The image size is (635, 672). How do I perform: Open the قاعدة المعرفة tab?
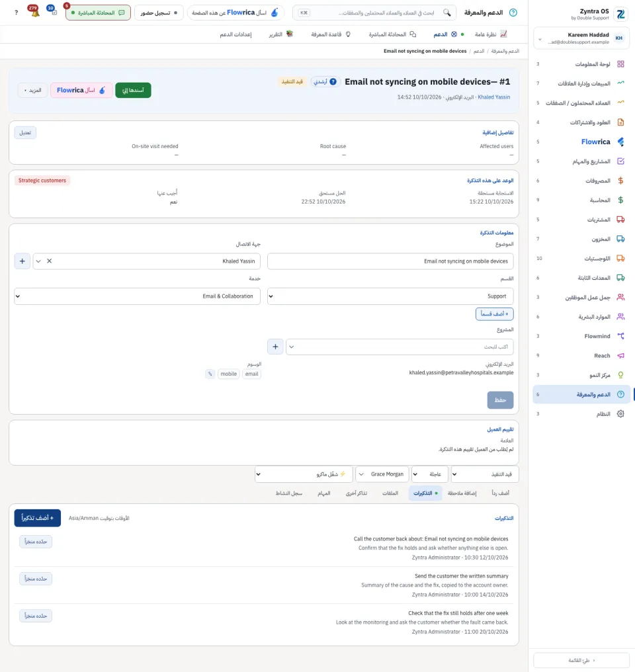click(330, 34)
